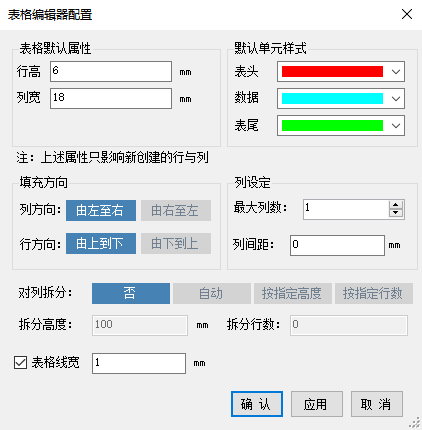Click the 应用 button
Screen dimensions: 422x430
click(317, 404)
